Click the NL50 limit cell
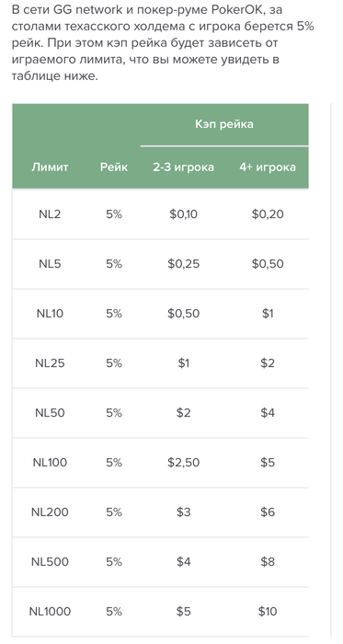The width and height of the screenshot is (343, 644). 50,413
